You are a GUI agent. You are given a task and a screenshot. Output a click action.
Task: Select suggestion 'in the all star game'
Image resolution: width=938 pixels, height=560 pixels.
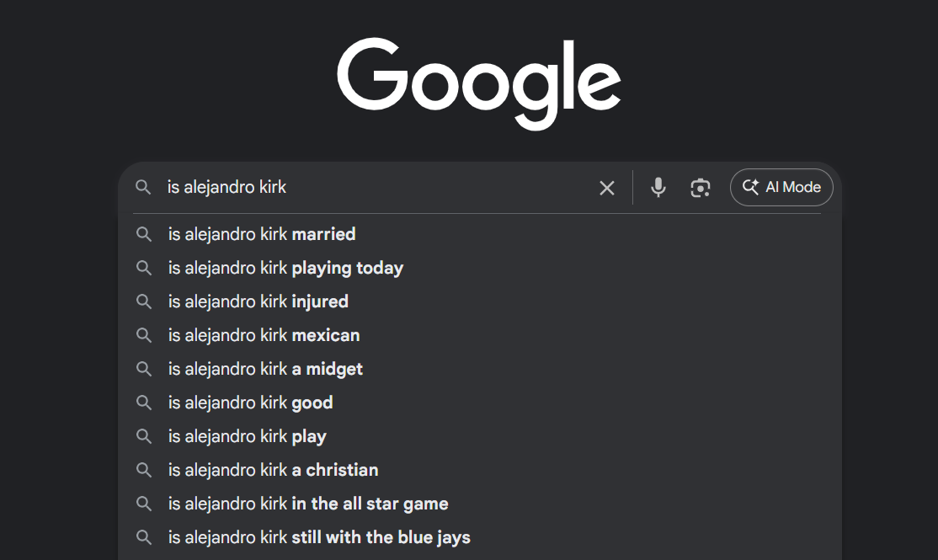(x=480, y=504)
